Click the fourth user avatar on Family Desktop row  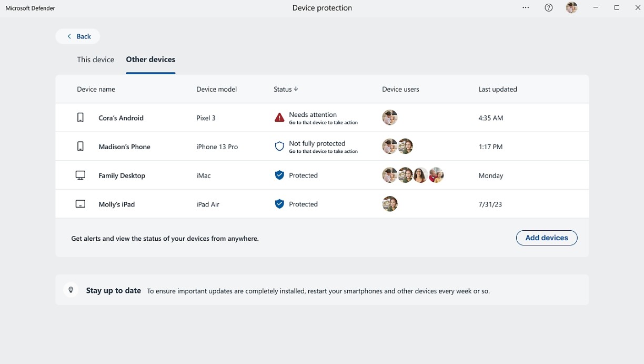click(x=436, y=175)
